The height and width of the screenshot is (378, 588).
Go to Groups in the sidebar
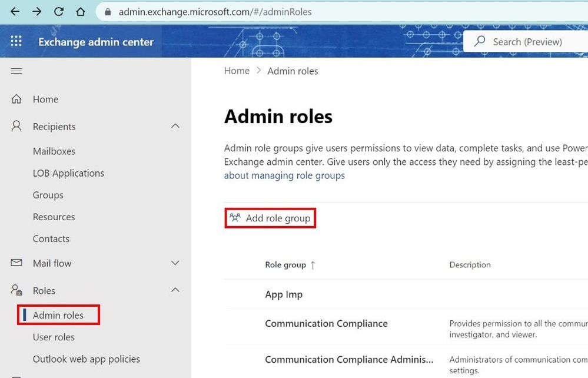tap(48, 195)
